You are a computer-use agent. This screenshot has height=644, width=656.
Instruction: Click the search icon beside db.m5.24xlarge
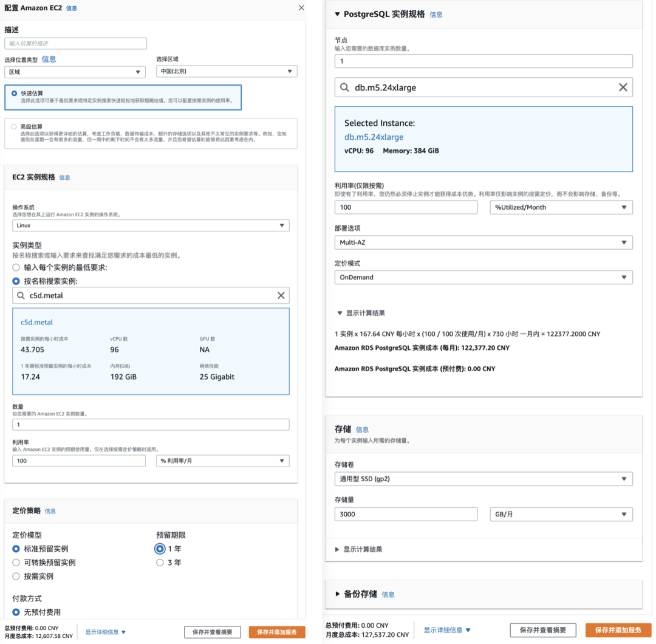[x=344, y=87]
